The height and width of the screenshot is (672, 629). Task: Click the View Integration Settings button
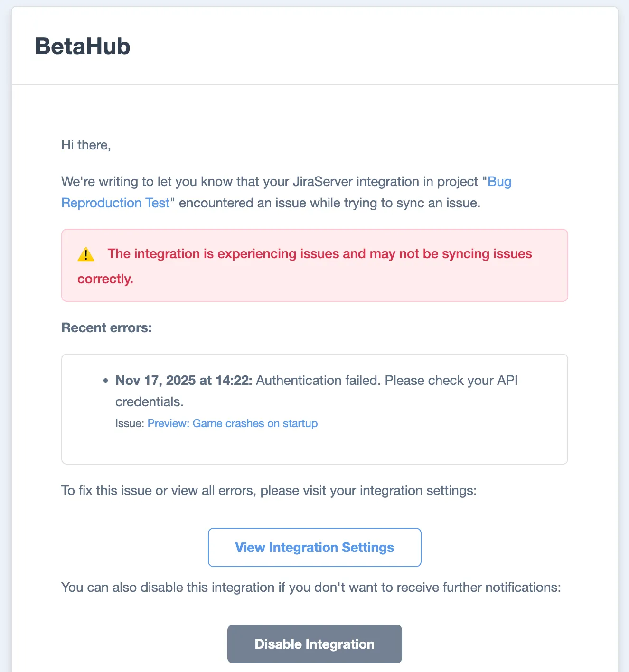click(314, 547)
